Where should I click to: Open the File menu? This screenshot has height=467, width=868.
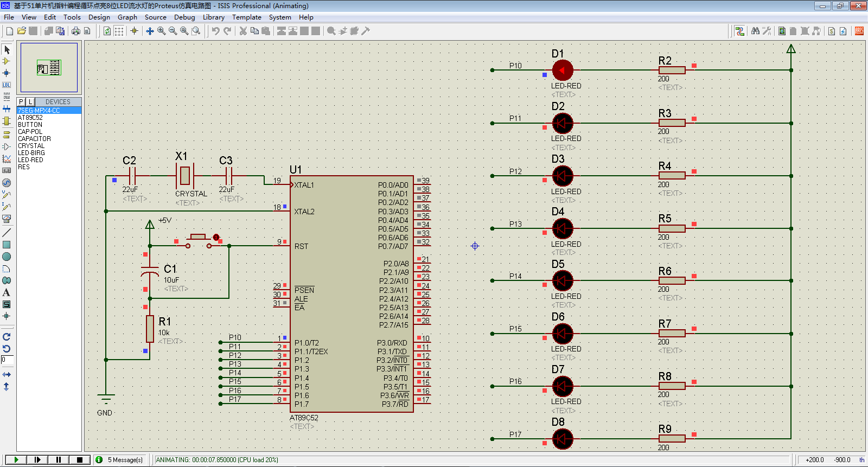click(x=9, y=17)
